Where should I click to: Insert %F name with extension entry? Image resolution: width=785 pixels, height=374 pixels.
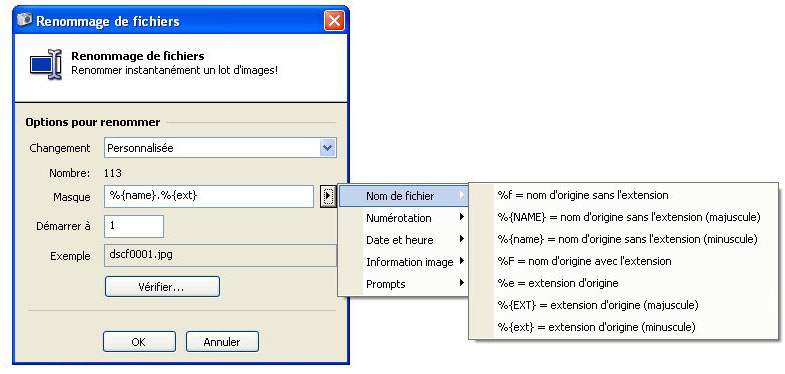[x=623, y=261]
